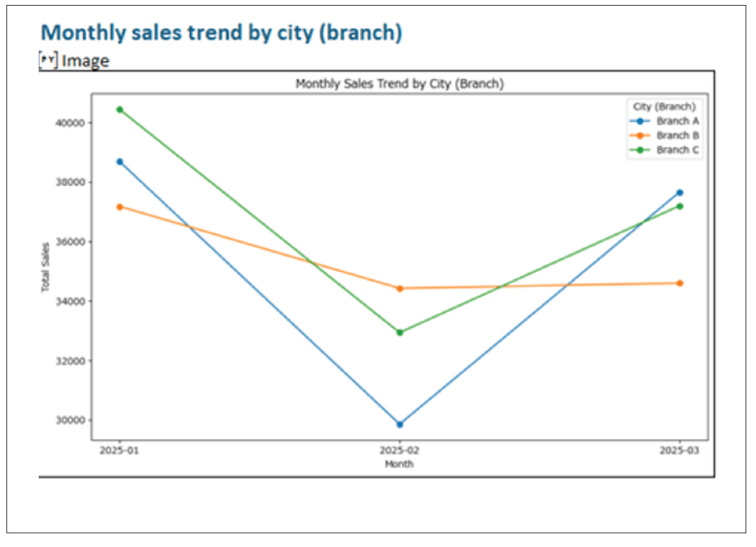Image resolution: width=756 pixels, height=547 pixels.
Task: Click the chart title "Monthly Sales Trend by City (Branch)"
Action: click(399, 84)
